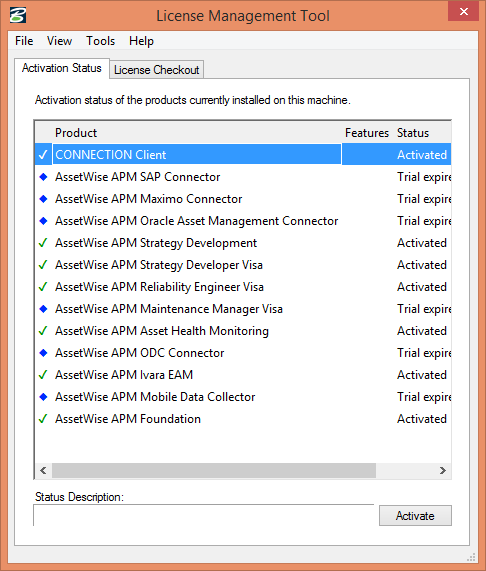Select the Activation Status tab
This screenshot has height=571, width=486.
pos(62,68)
